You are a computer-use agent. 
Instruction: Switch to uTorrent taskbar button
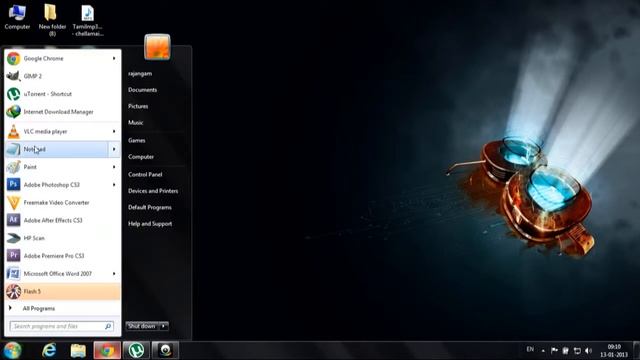coord(136,351)
